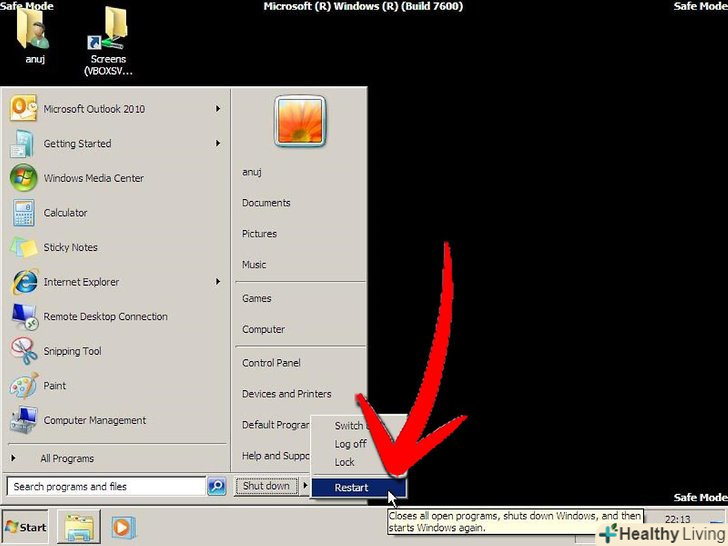This screenshot has height=546, width=728.
Task: Open Pictures from the Start menu
Action: point(259,234)
